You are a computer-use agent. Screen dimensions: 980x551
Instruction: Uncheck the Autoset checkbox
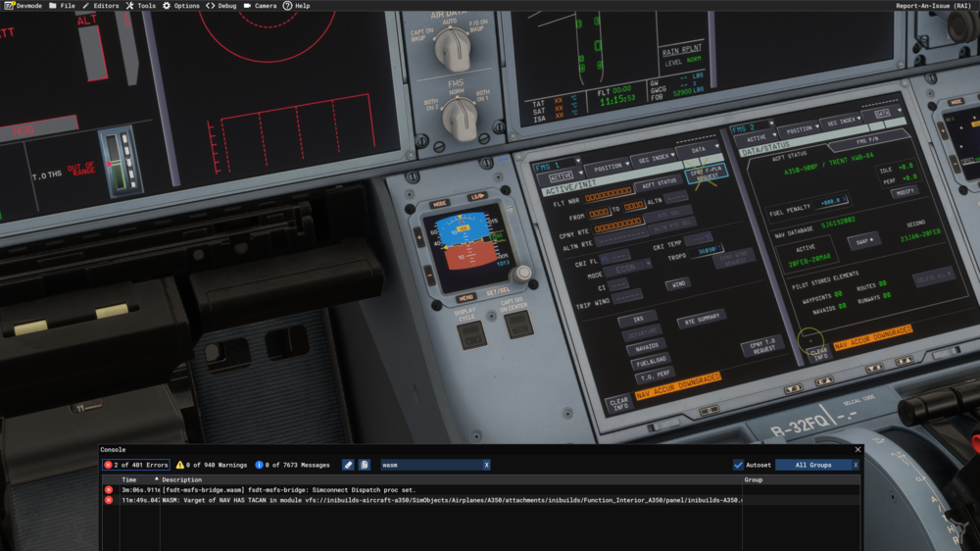[738, 465]
